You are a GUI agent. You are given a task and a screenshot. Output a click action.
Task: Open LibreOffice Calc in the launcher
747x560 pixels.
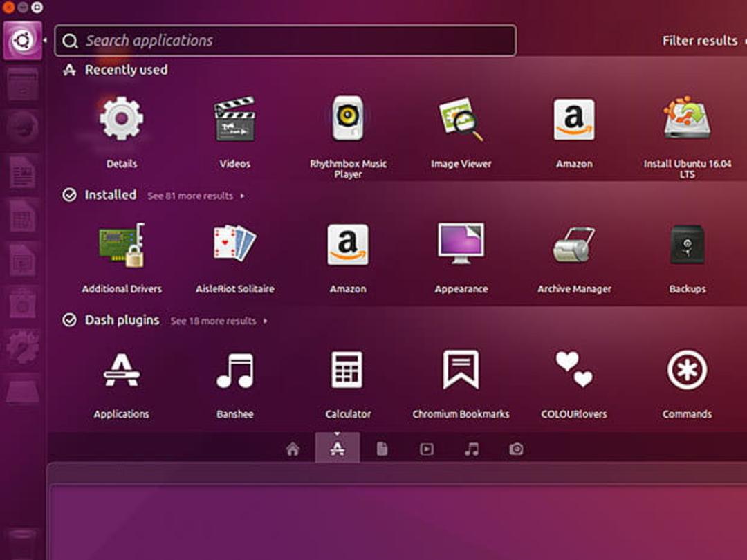(x=22, y=215)
